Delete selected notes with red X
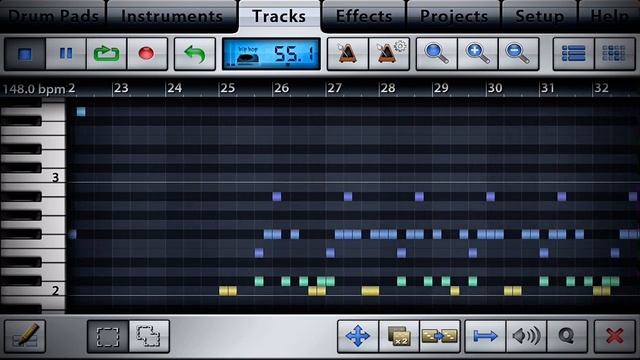Screen dimensions: 640x360 click(x=615, y=336)
